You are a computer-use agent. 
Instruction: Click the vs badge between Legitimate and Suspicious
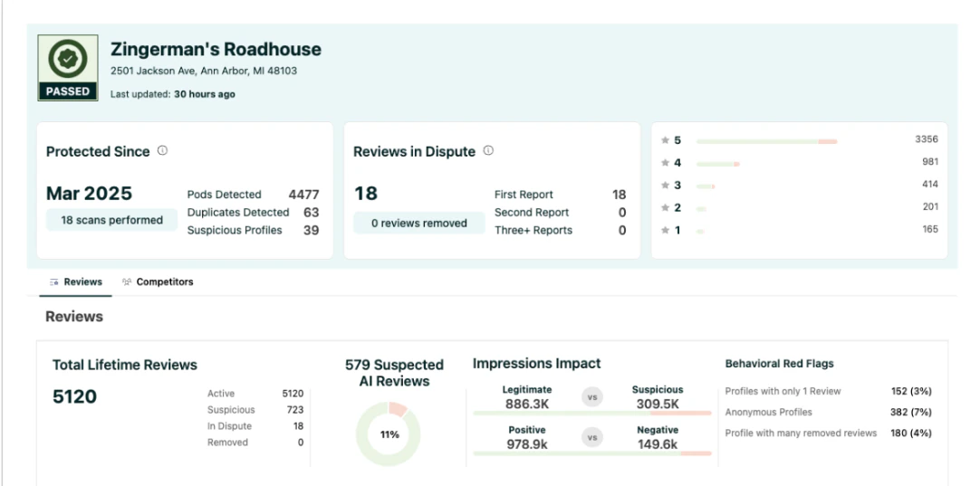592,397
